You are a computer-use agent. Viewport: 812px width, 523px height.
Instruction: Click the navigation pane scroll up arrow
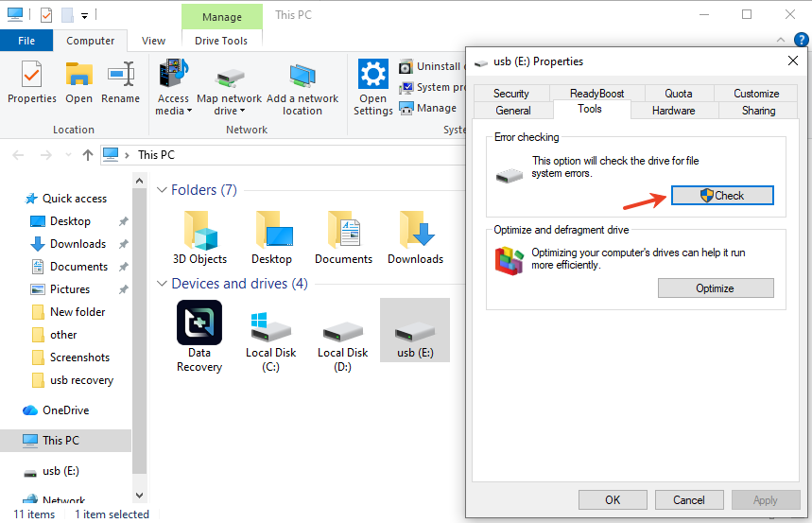pos(139,181)
